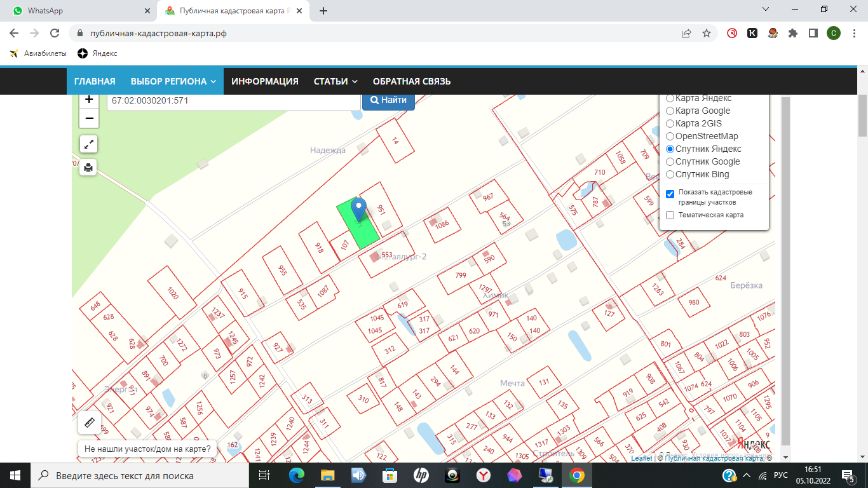Reload the page
The height and width of the screenshot is (488, 868).
tap(55, 33)
